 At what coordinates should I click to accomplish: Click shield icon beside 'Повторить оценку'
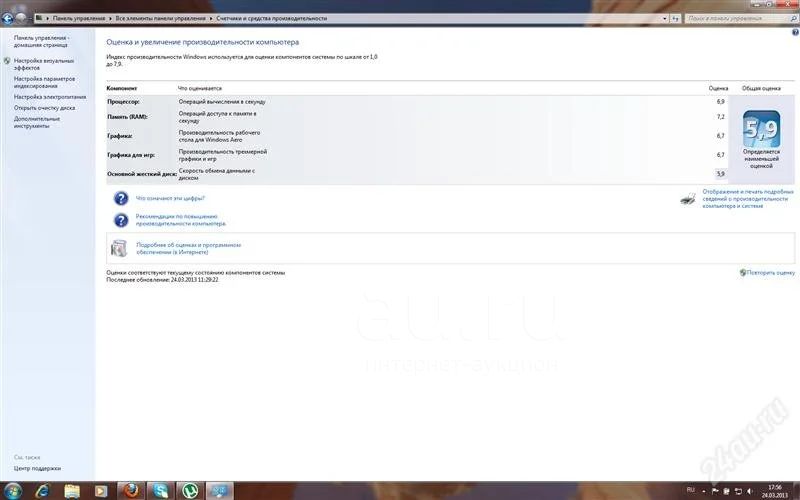[743, 272]
